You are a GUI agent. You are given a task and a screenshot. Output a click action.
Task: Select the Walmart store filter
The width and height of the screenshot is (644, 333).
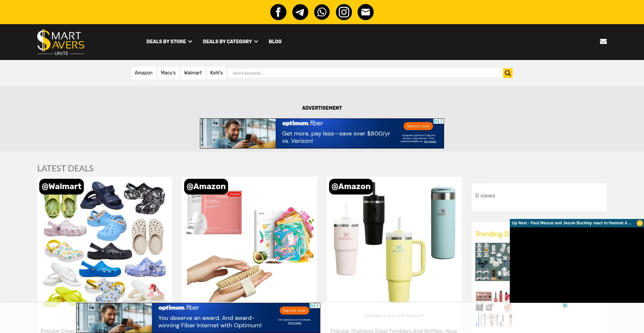click(193, 73)
